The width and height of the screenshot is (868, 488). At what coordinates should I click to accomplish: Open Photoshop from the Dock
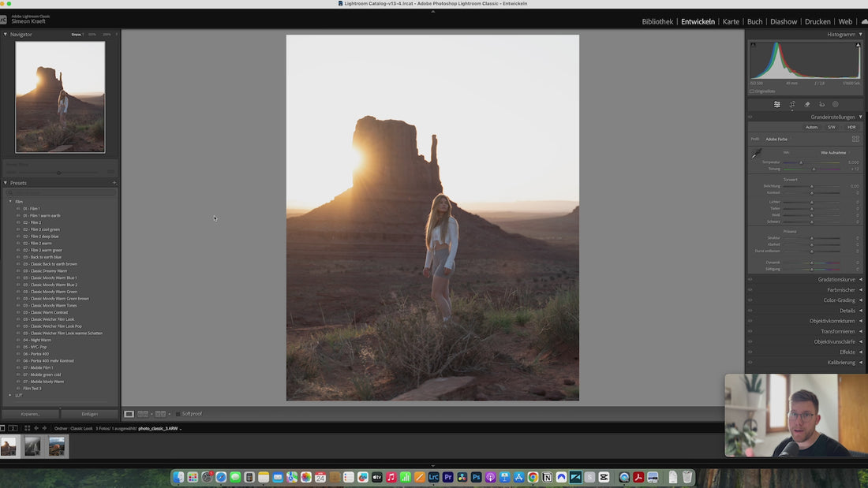coord(476,477)
